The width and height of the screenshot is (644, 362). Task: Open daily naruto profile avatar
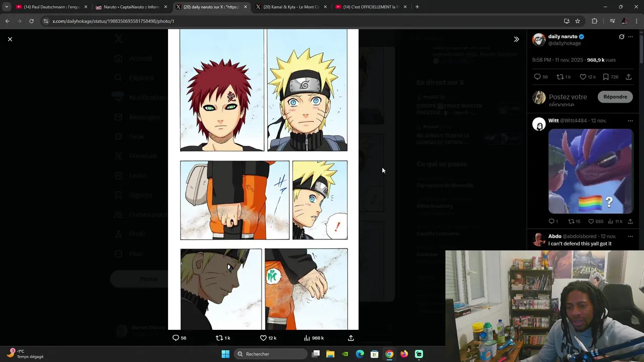[539, 40]
